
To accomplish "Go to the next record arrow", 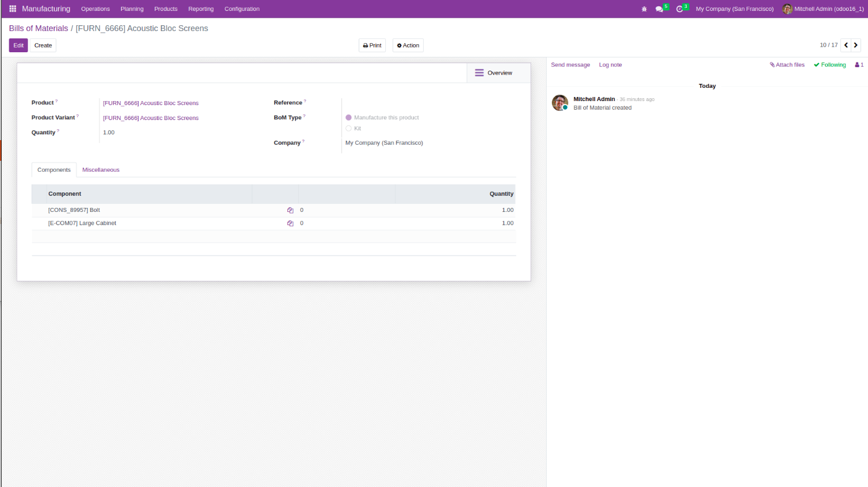I will click(856, 45).
